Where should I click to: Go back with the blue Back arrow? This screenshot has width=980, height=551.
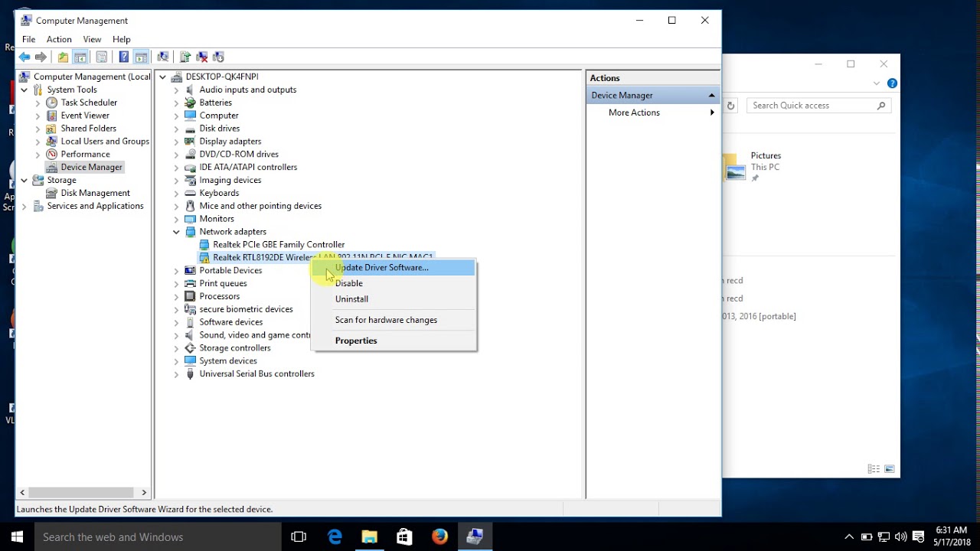pos(24,57)
